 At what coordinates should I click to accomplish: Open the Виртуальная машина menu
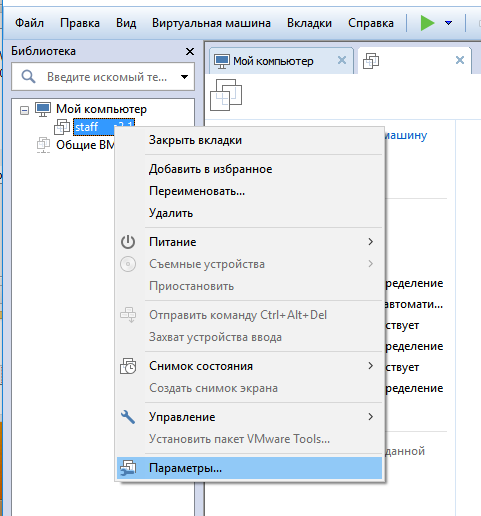click(211, 23)
